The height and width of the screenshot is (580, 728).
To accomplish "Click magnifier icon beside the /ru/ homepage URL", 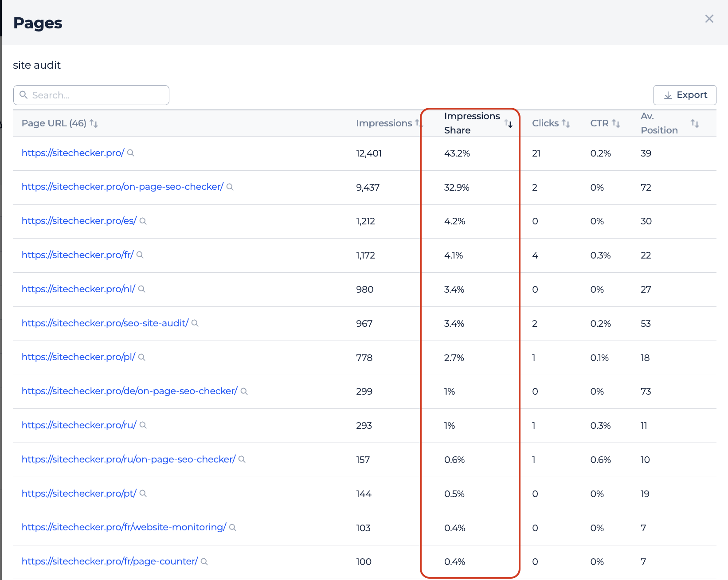I will [x=143, y=425].
